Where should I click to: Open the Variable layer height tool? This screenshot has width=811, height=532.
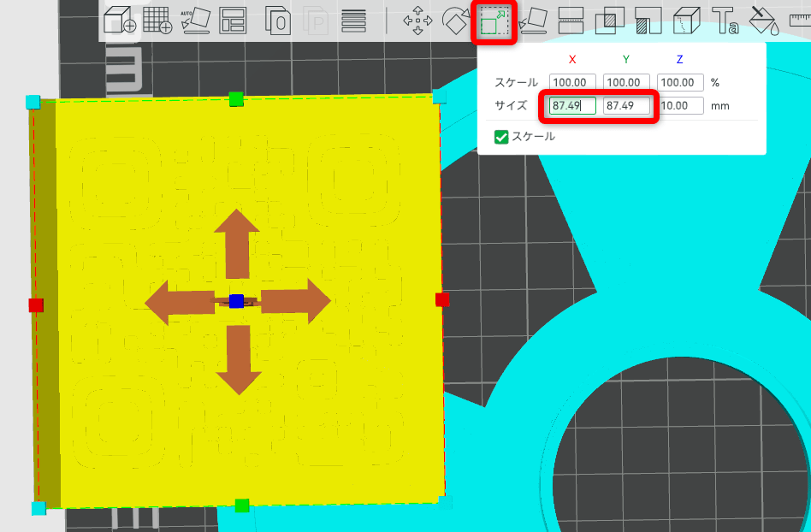tap(354, 21)
